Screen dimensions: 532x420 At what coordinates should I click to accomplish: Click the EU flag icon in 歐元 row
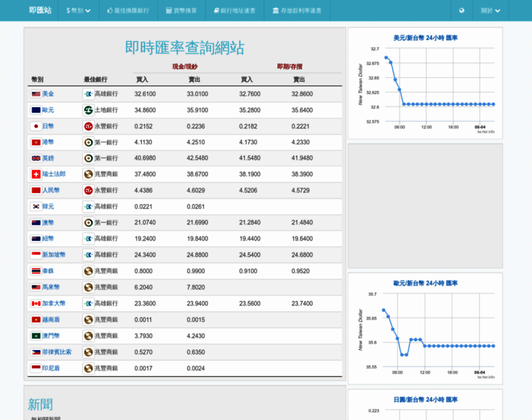click(36, 110)
